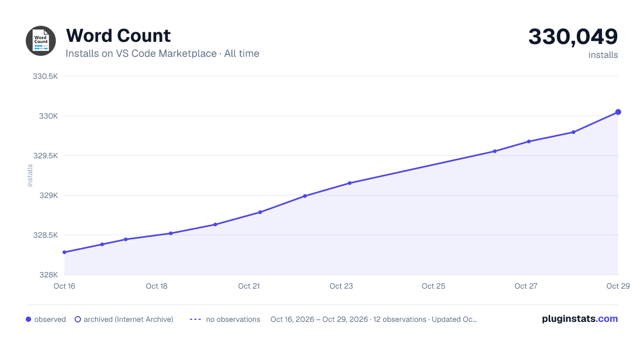Screen dimensions: 644x338
Task: Click the 330.5K y-axis label
Action: (46, 76)
